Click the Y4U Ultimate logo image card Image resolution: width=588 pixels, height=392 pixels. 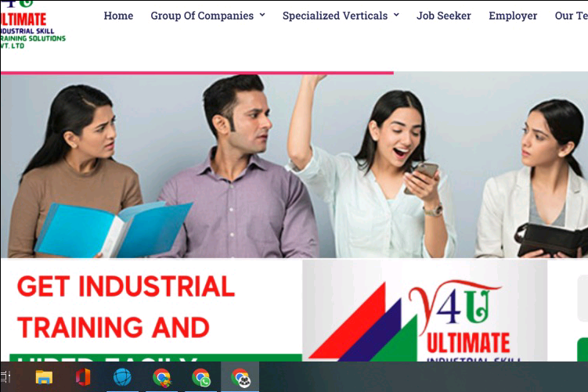[424, 311]
